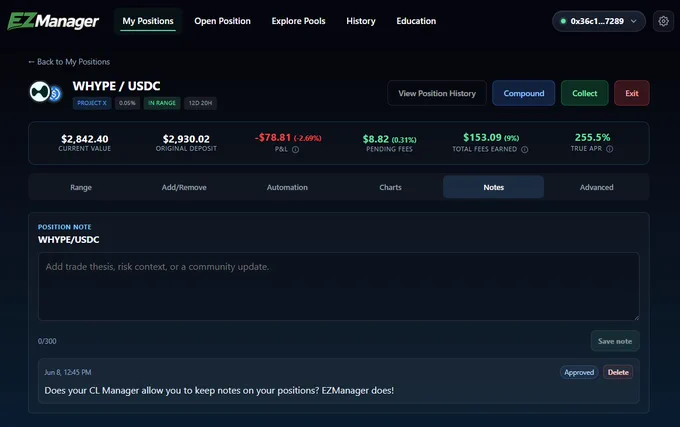Click the Compound button
Image resolution: width=680 pixels, height=427 pixels.
click(523, 93)
